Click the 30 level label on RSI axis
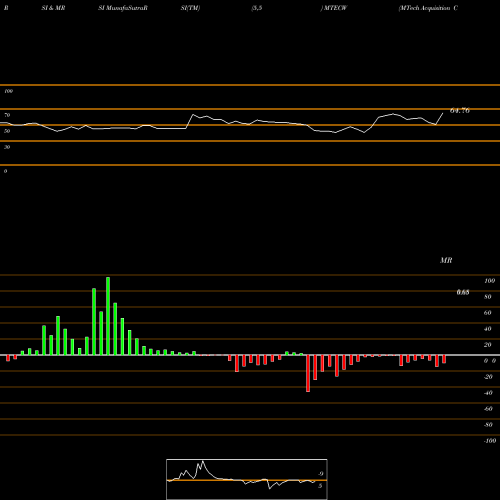The width and height of the screenshot is (500, 500). 7,147
